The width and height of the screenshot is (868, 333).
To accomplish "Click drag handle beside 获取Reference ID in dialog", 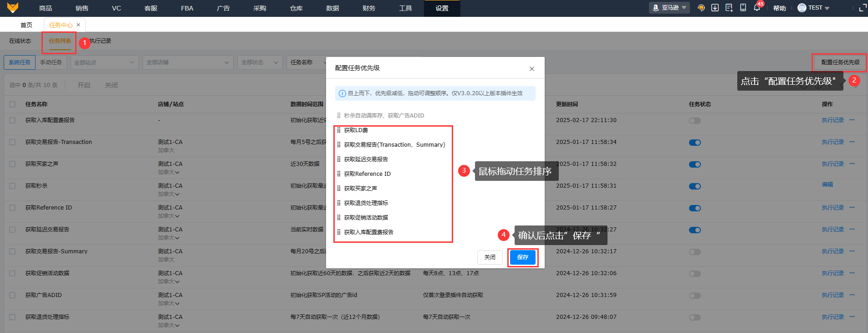I will pyautogui.click(x=339, y=174).
